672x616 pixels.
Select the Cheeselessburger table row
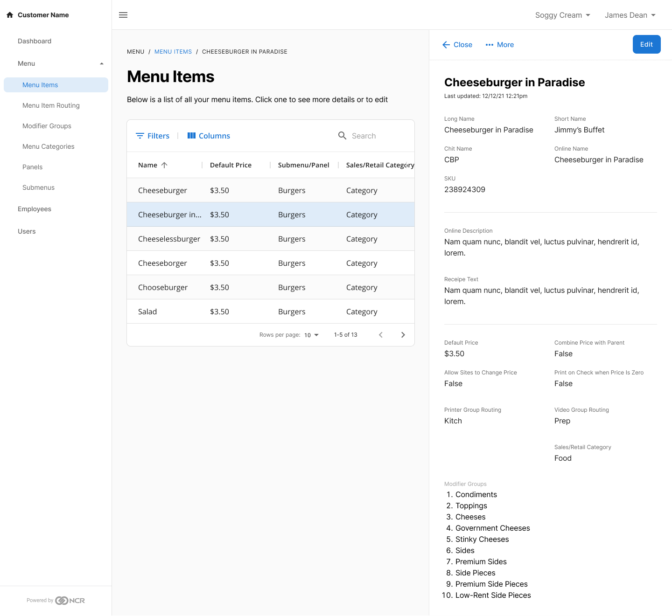[270, 239]
